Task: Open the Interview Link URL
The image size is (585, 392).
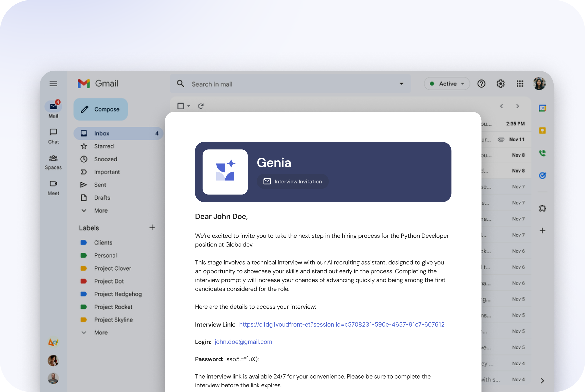Action: pos(342,324)
